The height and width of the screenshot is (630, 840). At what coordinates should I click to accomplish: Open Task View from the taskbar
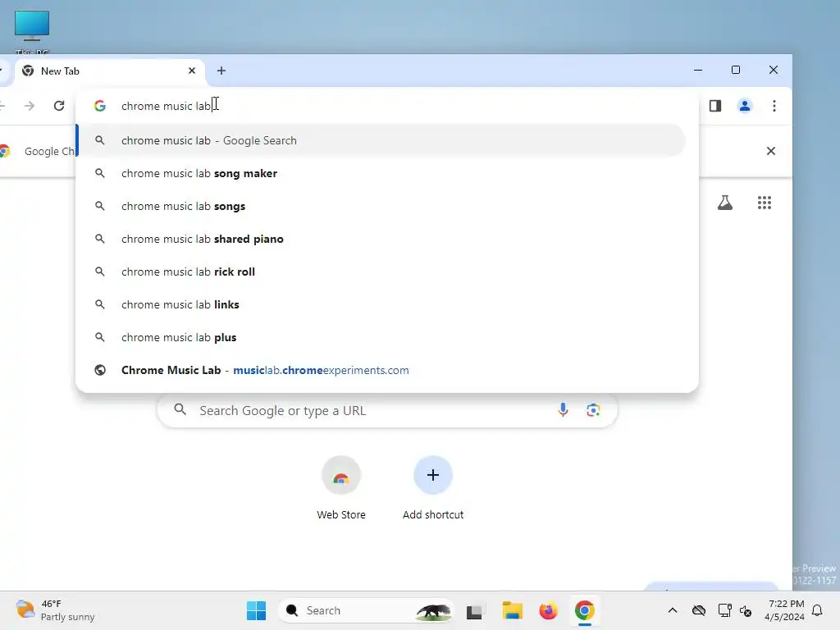point(475,610)
